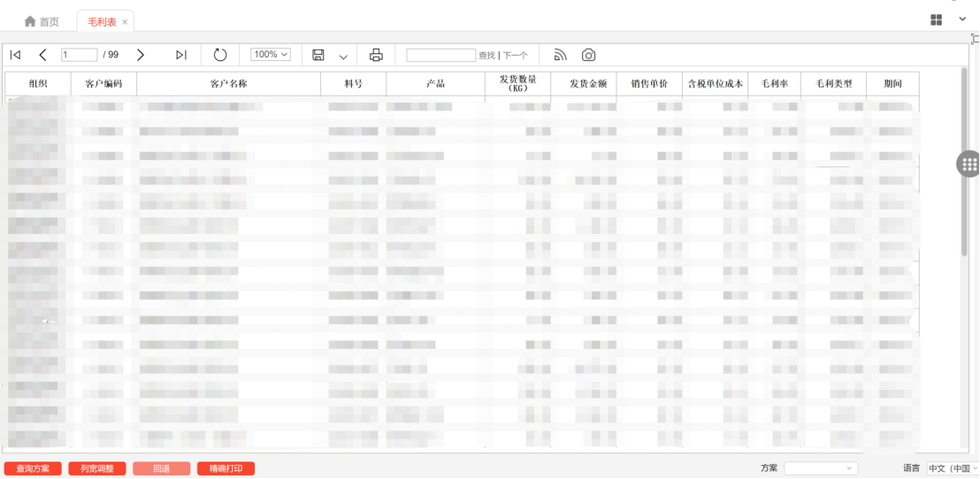Click the vertical scrollbar of the report

click(964, 161)
